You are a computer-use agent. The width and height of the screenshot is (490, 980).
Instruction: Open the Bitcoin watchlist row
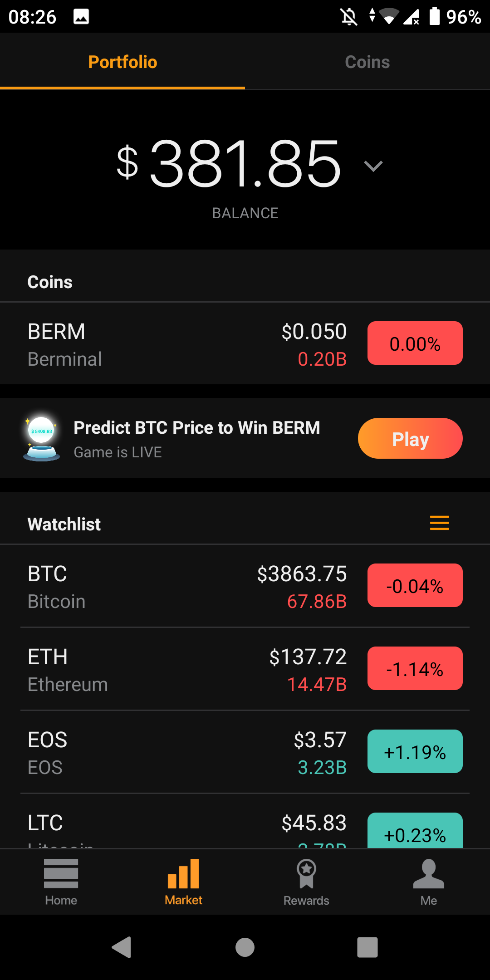coord(181,587)
